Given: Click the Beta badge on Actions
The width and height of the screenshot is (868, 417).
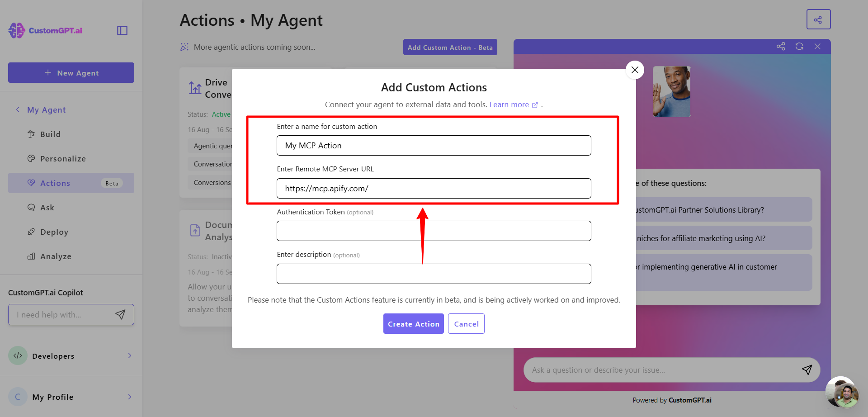Looking at the screenshot, I should click(112, 183).
